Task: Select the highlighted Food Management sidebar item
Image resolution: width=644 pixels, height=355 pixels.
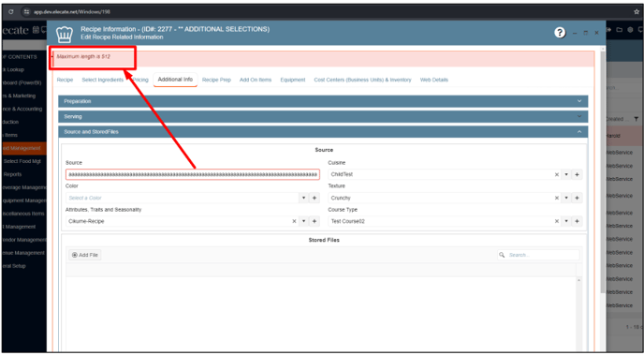Action: pos(23,148)
